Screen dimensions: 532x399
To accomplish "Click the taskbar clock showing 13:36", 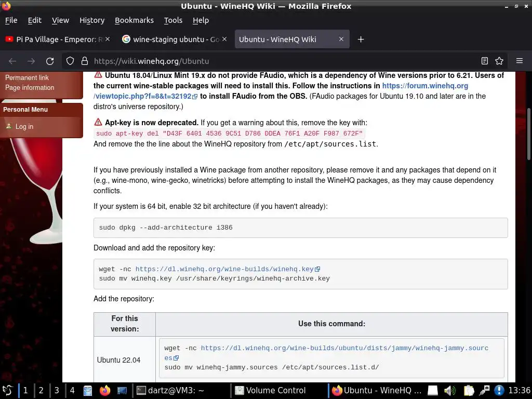I will pos(519,391).
